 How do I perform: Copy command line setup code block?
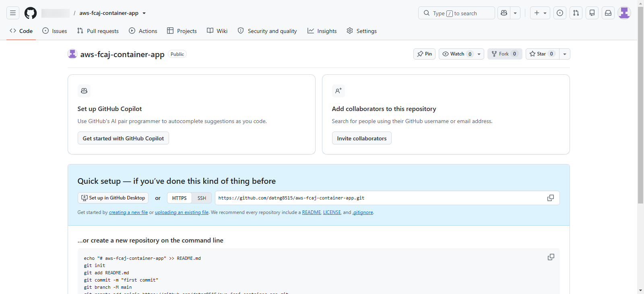(x=551, y=257)
